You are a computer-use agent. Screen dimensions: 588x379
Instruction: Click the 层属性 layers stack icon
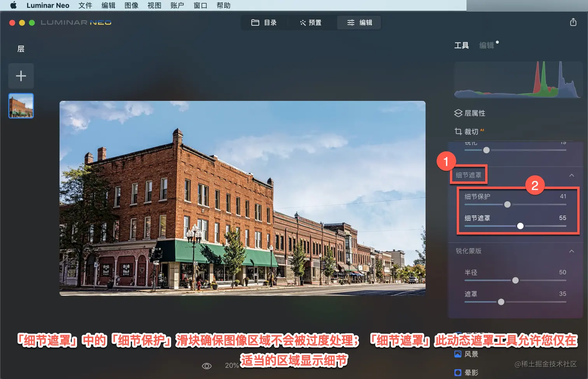(x=458, y=113)
